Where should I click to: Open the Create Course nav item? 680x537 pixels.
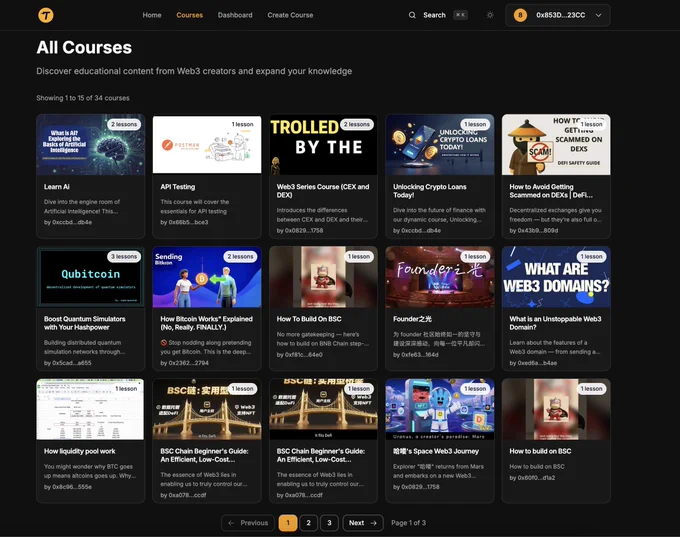290,15
